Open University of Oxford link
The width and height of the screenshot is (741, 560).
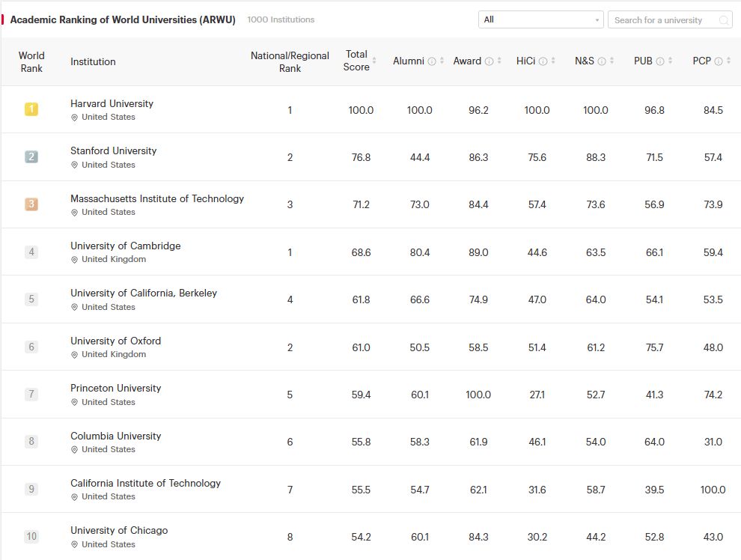(115, 341)
